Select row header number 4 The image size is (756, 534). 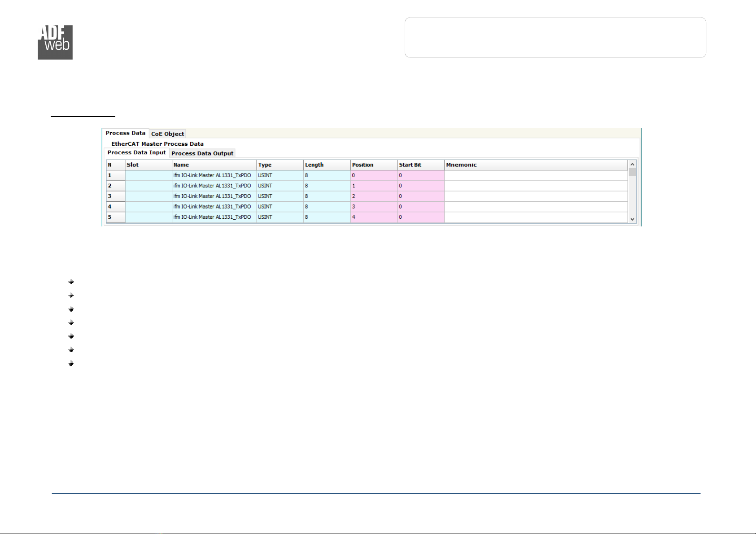pos(115,207)
